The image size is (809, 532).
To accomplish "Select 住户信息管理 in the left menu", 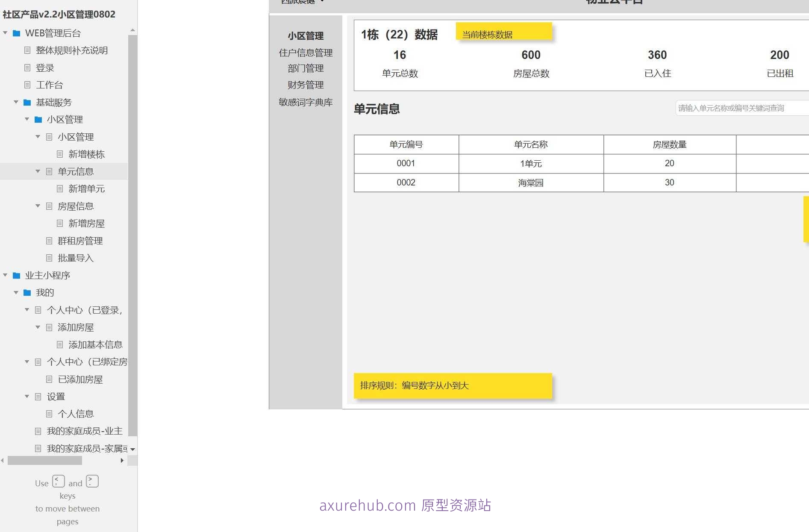I will click(306, 53).
